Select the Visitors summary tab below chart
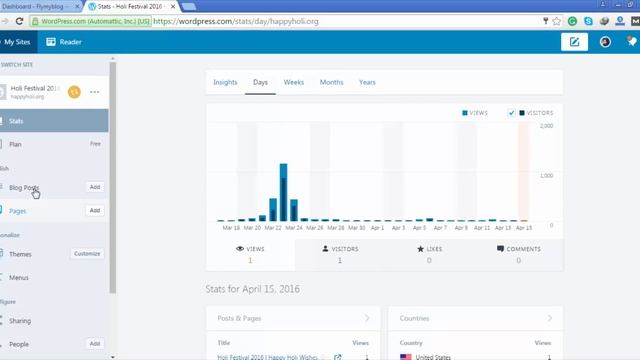Image resolution: width=640 pixels, height=360 pixels. click(340, 254)
